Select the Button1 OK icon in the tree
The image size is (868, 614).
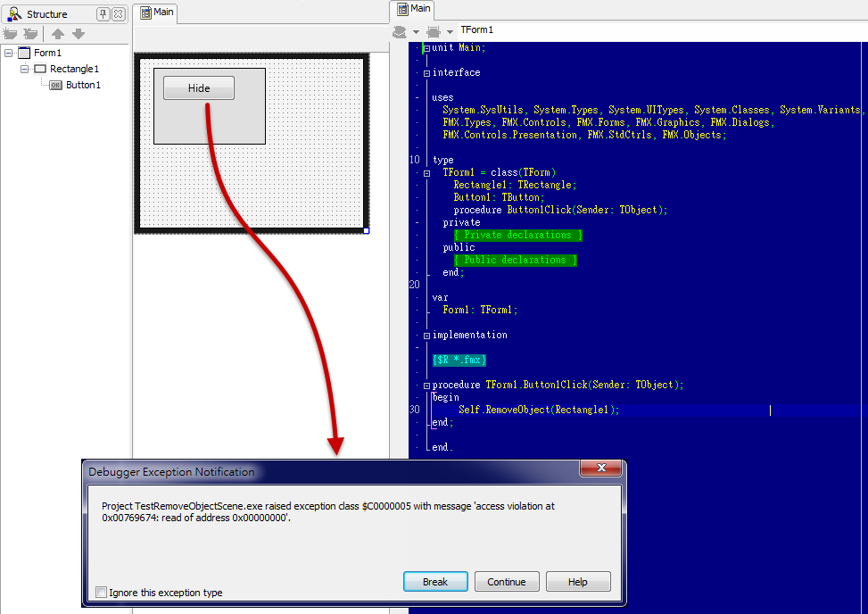pos(55,86)
